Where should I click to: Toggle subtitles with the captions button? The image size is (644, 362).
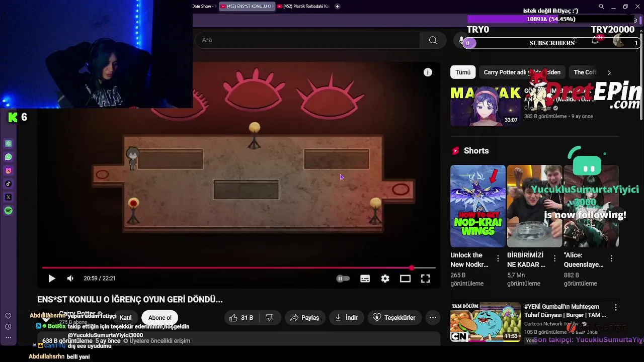pyautogui.click(x=365, y=279)
